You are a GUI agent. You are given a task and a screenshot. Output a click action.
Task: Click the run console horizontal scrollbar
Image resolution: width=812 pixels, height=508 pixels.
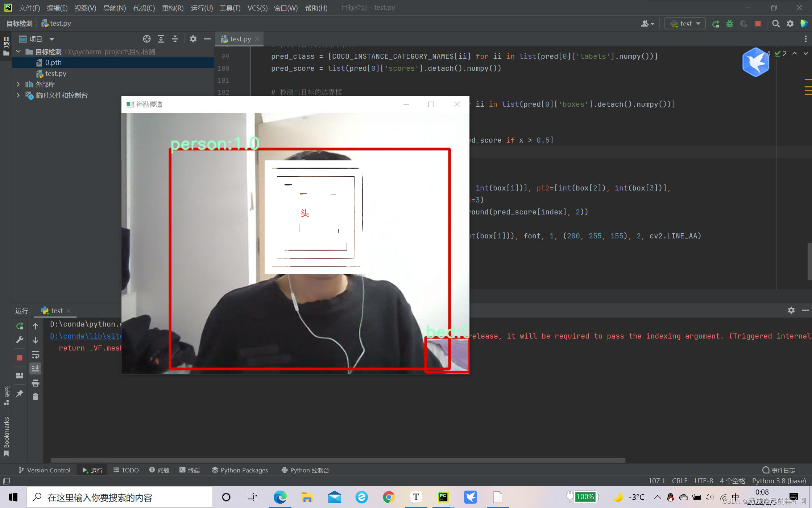(337, 460)
